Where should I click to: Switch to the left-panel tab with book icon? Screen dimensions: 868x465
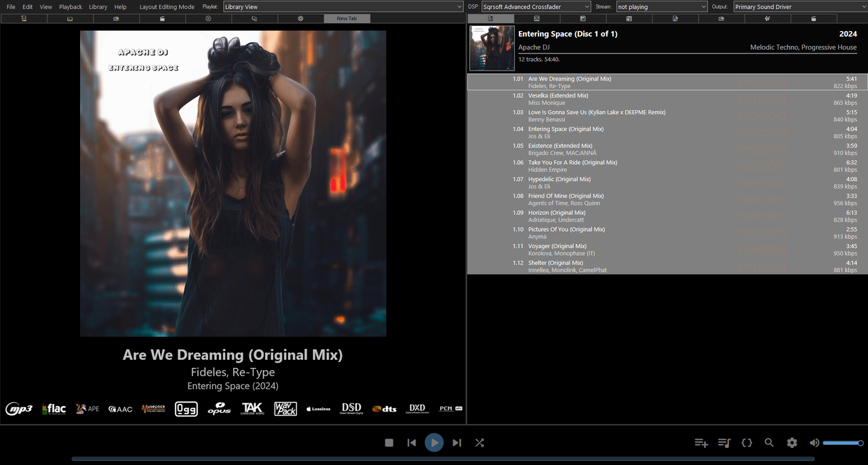pos(70,18)
